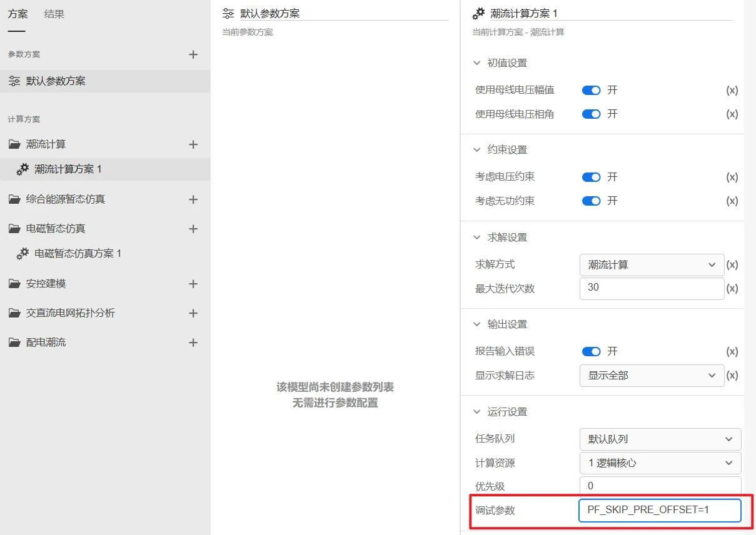This screenshot has width=756, height=535.
Task: Turn off 使用母线电压相角 switch
Action: pos(591,114)
